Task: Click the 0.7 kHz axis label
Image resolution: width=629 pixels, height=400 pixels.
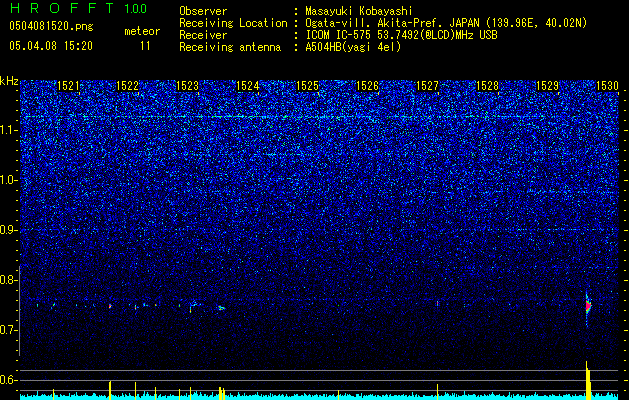Action: 9,330
